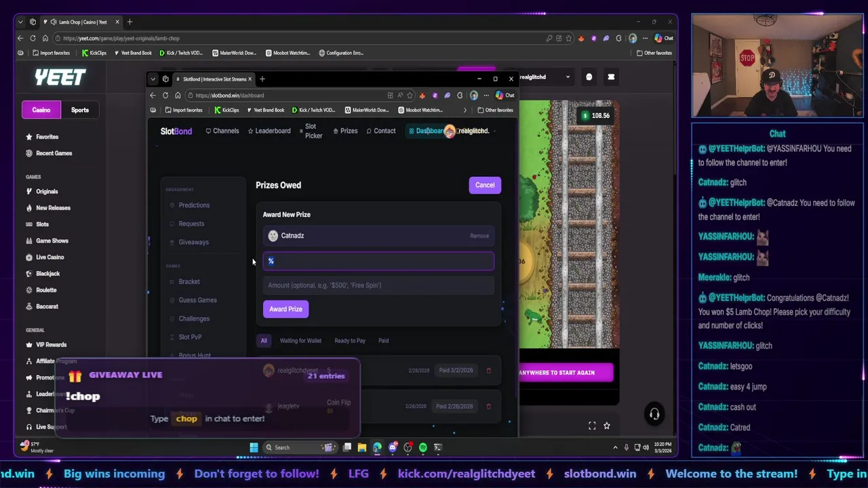Focus the prize name input field
Image resolution: width=868 pixels, height=488 pixels.
click(x=378, y=261)
